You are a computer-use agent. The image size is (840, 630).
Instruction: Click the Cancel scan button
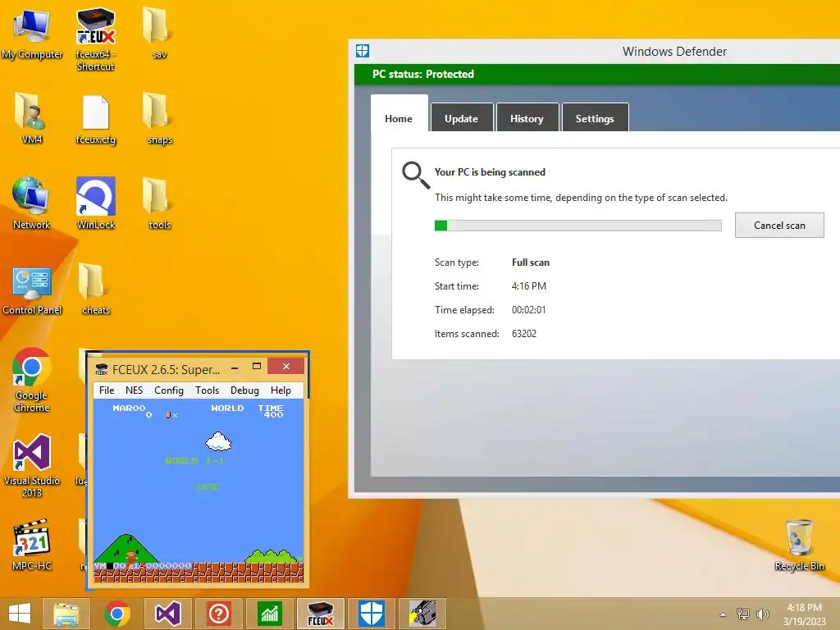point(779,225)
